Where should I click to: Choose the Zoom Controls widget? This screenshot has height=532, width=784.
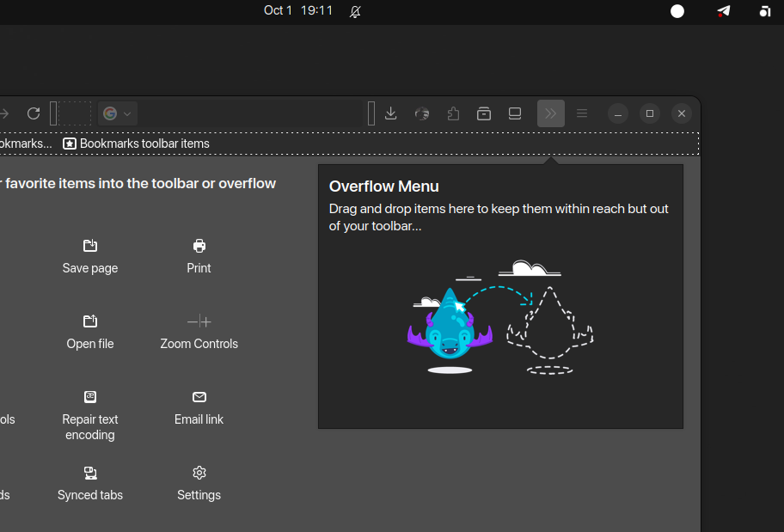(199, 330)
